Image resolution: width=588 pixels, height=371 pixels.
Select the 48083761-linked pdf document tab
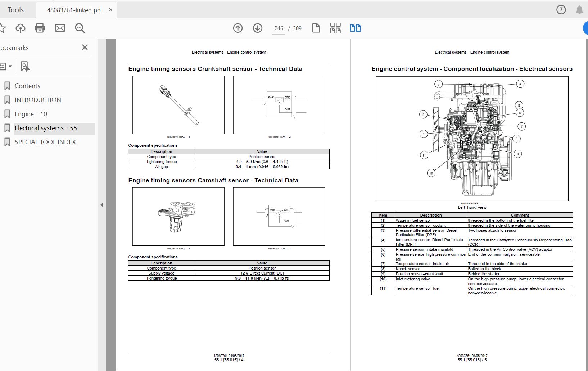pos(76,10)
